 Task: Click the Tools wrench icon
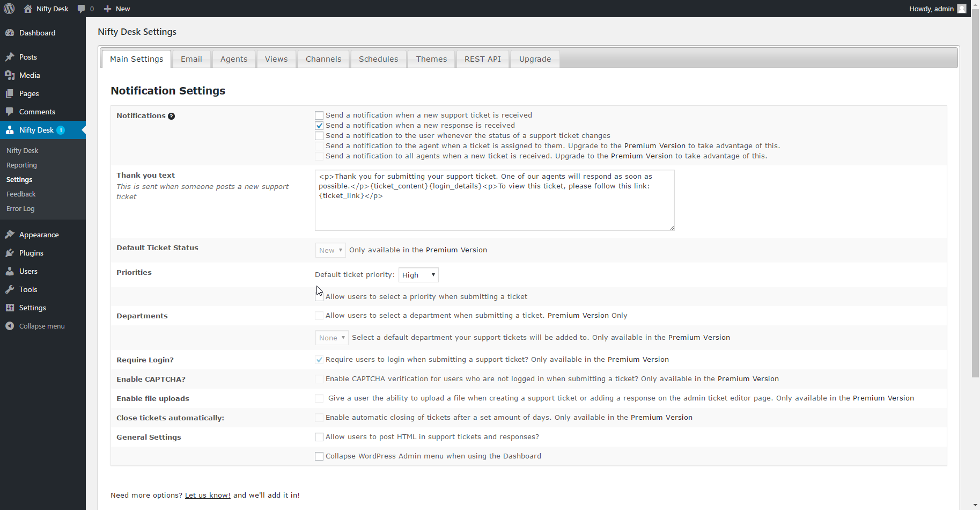coord(10,289)
